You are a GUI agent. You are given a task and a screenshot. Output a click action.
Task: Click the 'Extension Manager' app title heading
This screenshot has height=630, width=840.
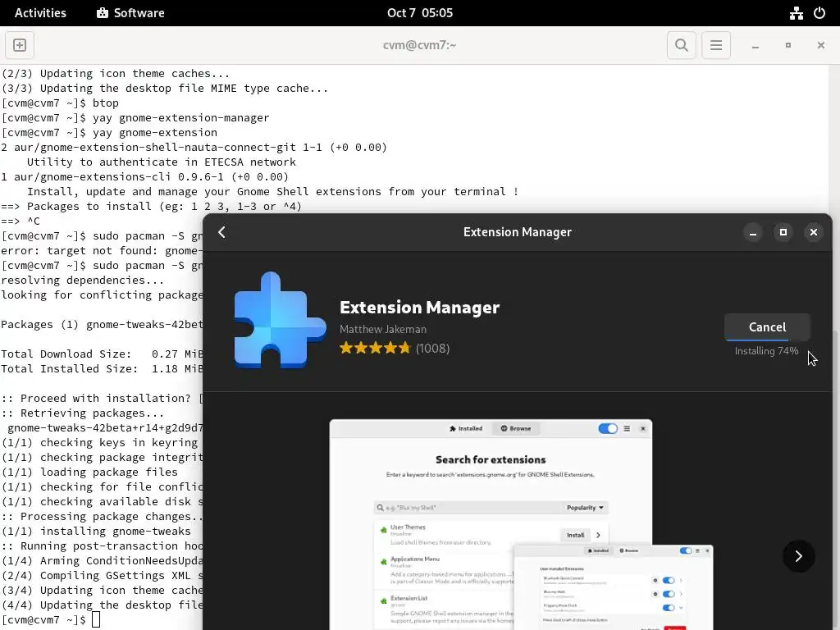(419, 307)
